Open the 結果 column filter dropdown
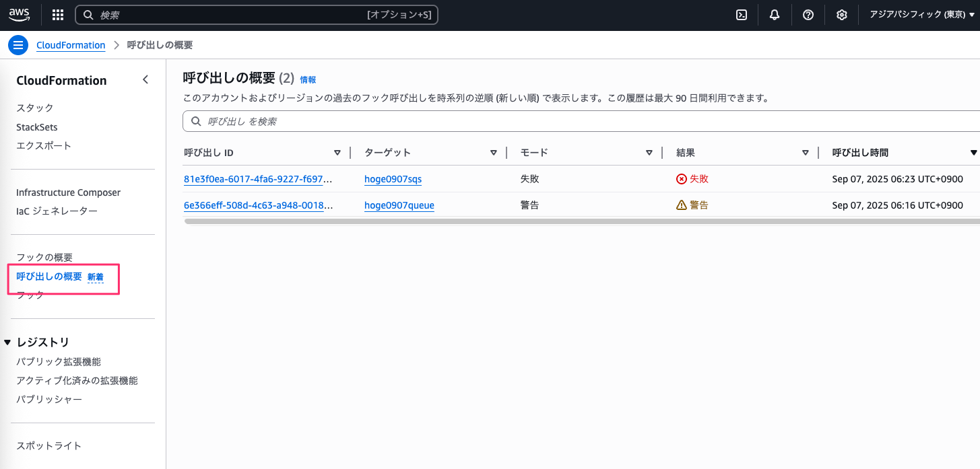 pos(806,152)
